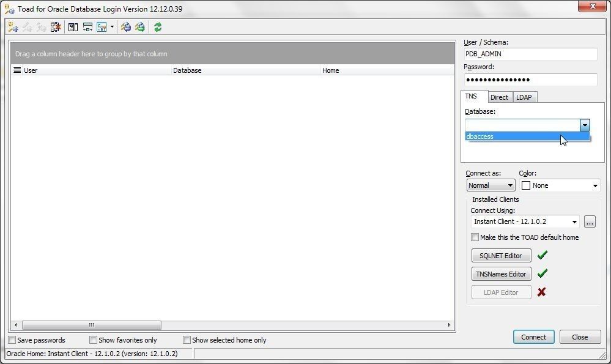Screen dimensions: 611x364
Task: Switch to the LDAP tab
Action: click(x=524, y=97)
